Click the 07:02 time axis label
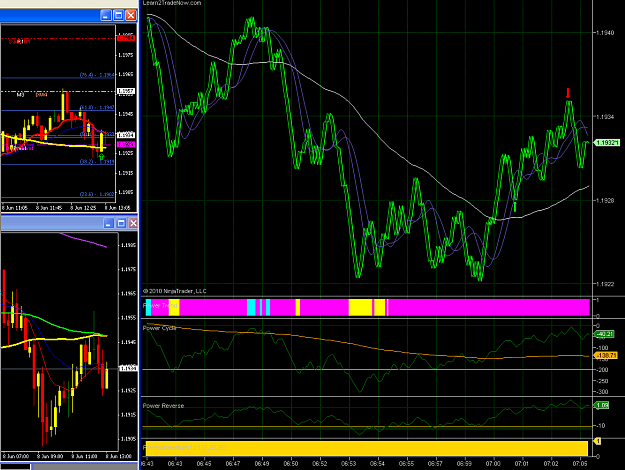 pyautogui.click(x=551, y=464)
